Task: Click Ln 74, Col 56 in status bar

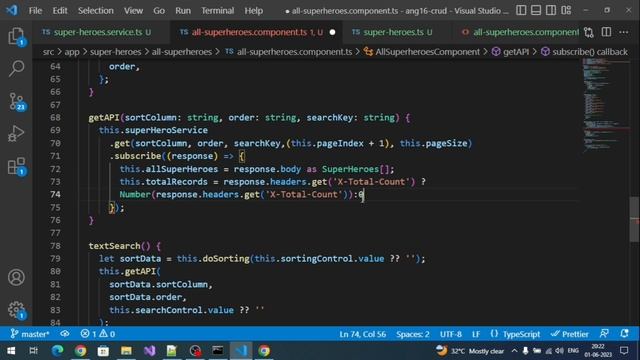Action: (362, 334)
